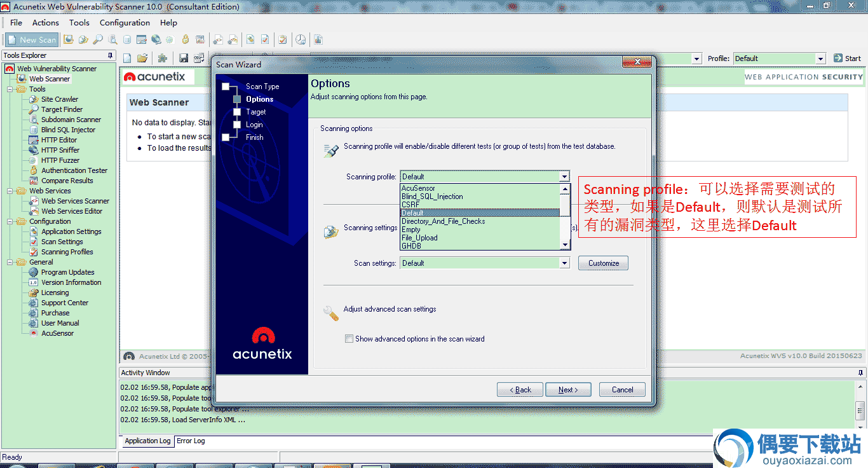868x468 pixels.
Task: Click the Start button in the main window
Action: click(x=847, y=59)
